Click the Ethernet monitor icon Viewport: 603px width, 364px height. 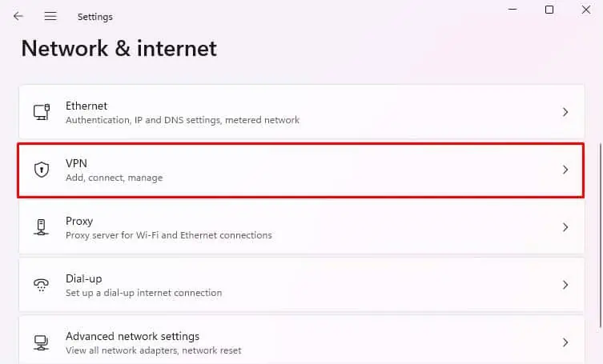(x=42, y=112)
